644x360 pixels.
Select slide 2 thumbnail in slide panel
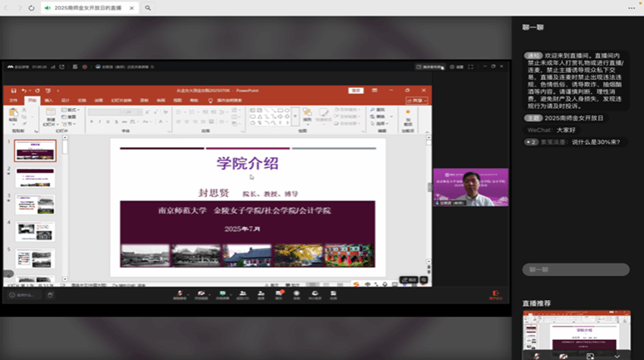coord(35,177)
